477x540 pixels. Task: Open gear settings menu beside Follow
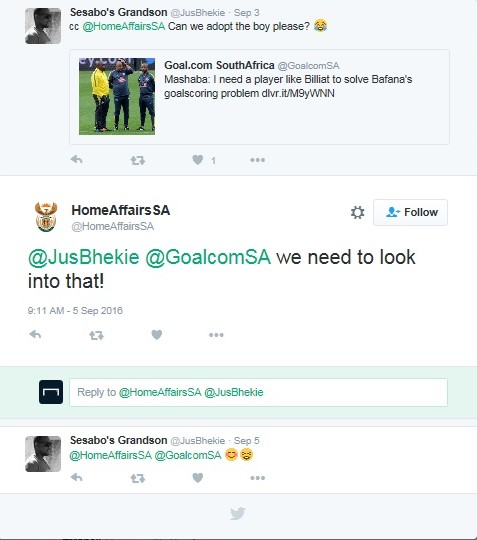pos(357,212)
